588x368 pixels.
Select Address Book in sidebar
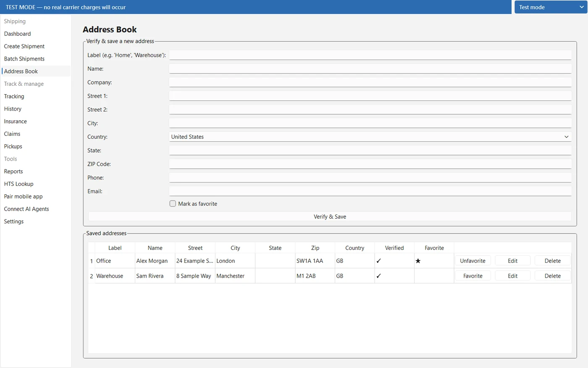[35, 71]
